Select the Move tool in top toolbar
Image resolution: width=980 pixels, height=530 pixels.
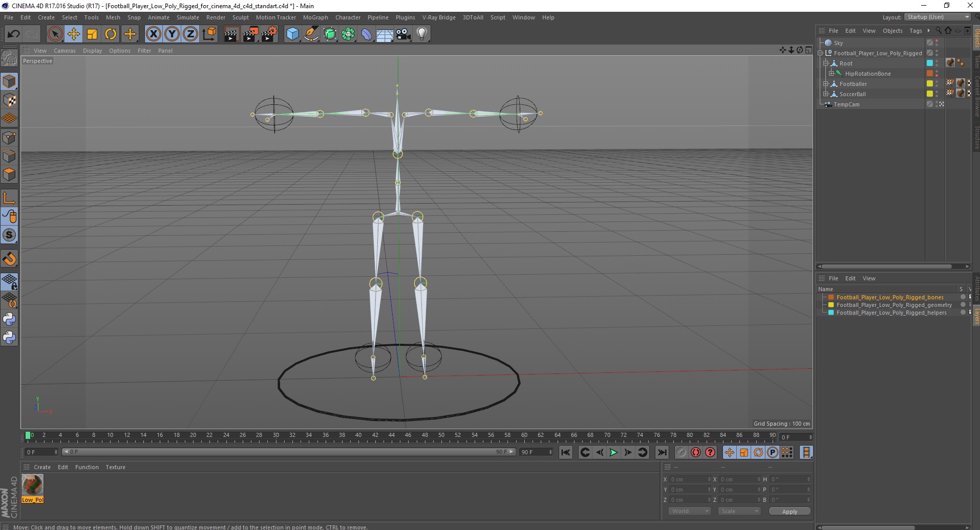pos(73,34)
